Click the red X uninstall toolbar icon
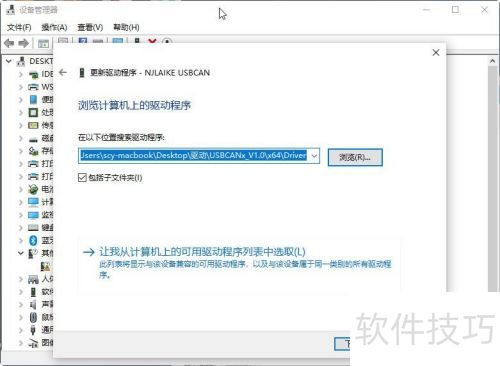The height and width of the screenshot is (366, 500). coord(152,41)
